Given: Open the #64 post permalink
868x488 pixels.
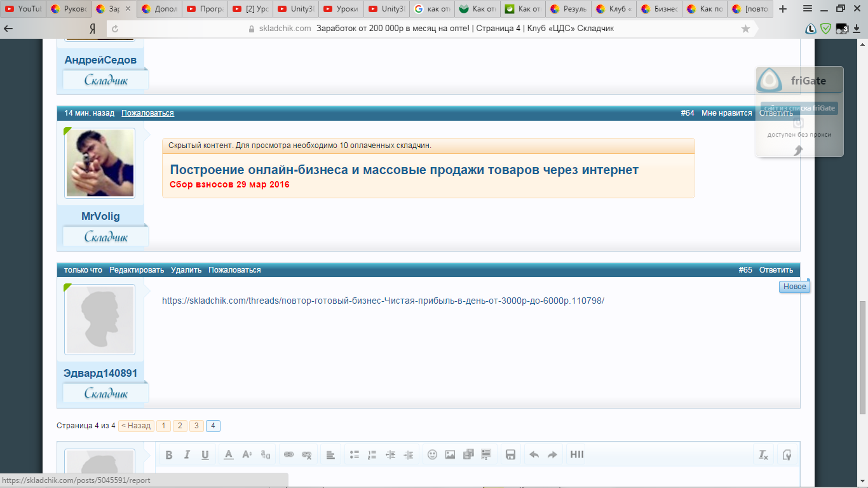Looking at the screenshot, I should pyautogui.click(x=688, y=113).
